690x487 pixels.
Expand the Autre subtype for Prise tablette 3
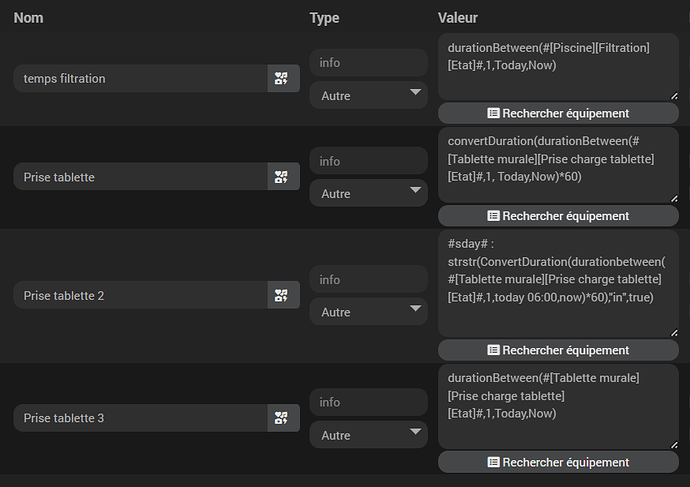(368, 435)
